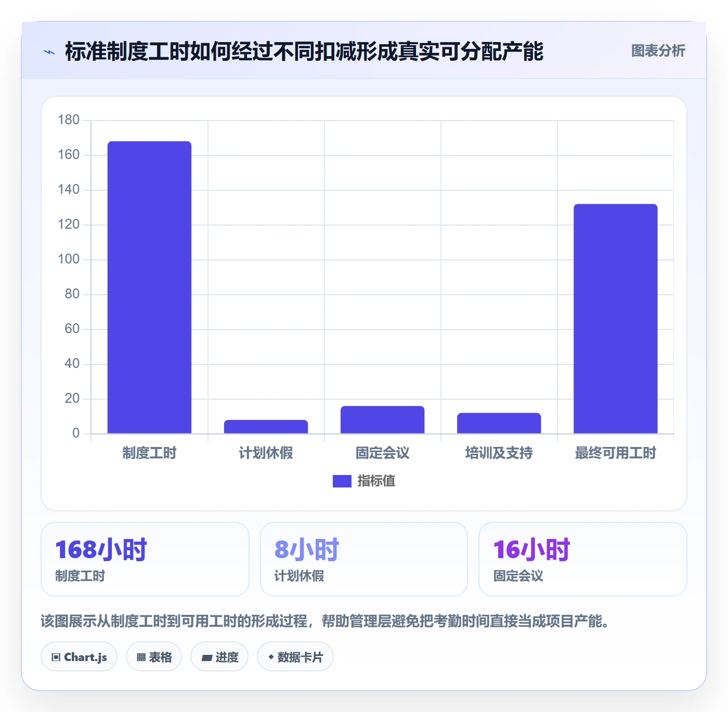Open the 表格 tag
The height and width of the screenshot is (712, 728).
pos(154,657)
